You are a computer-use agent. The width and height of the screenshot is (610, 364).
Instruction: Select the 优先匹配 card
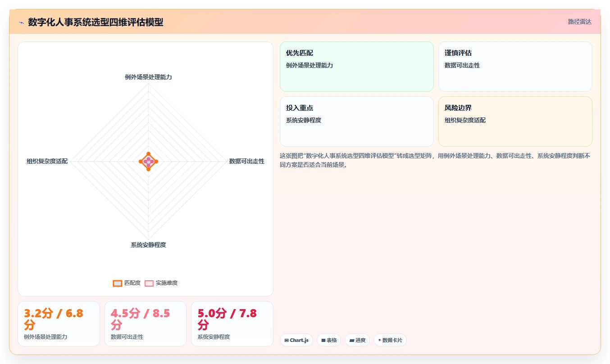coord(357,67)
